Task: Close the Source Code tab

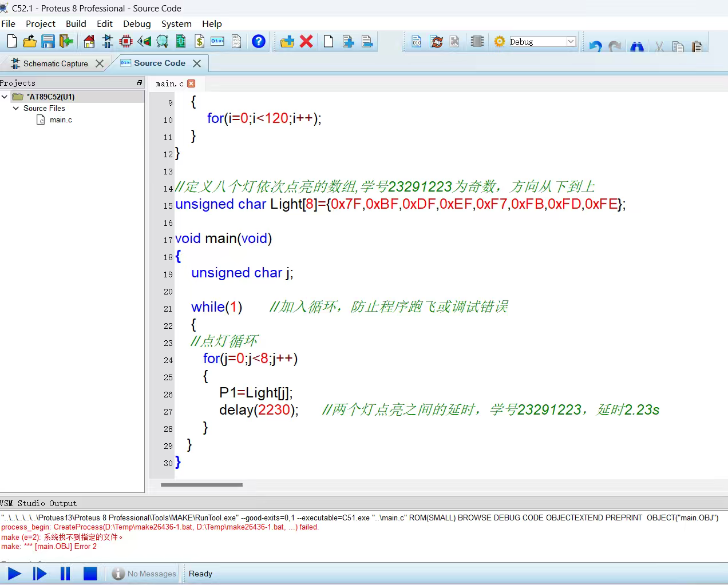Action: (x=197, y=63)
